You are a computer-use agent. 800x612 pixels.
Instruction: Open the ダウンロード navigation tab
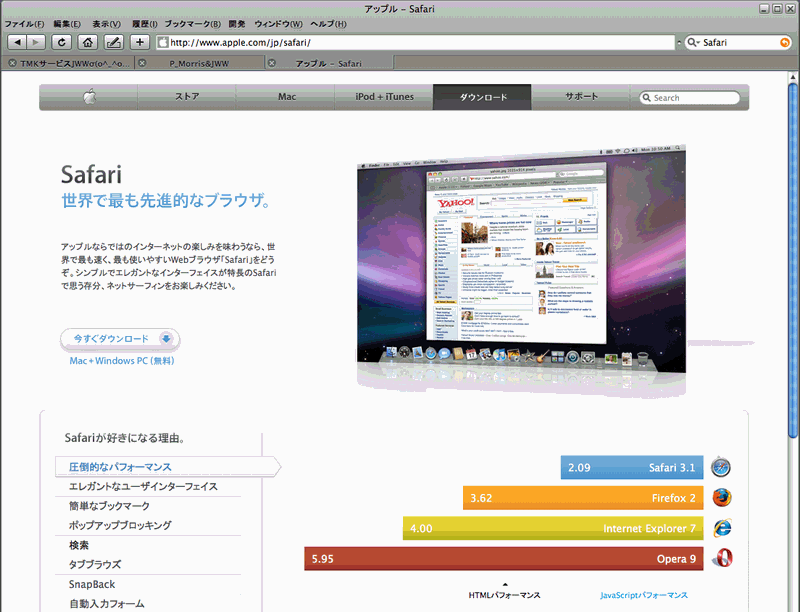[482, 97]
